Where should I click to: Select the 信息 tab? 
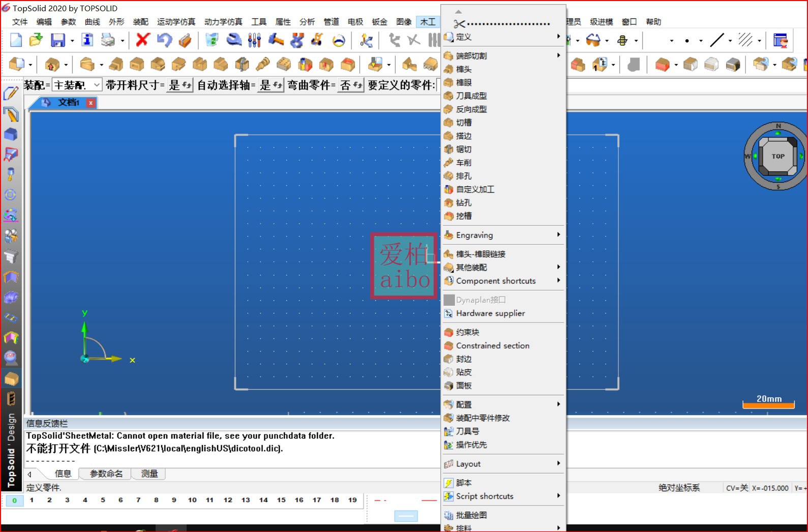click(63, 474)
